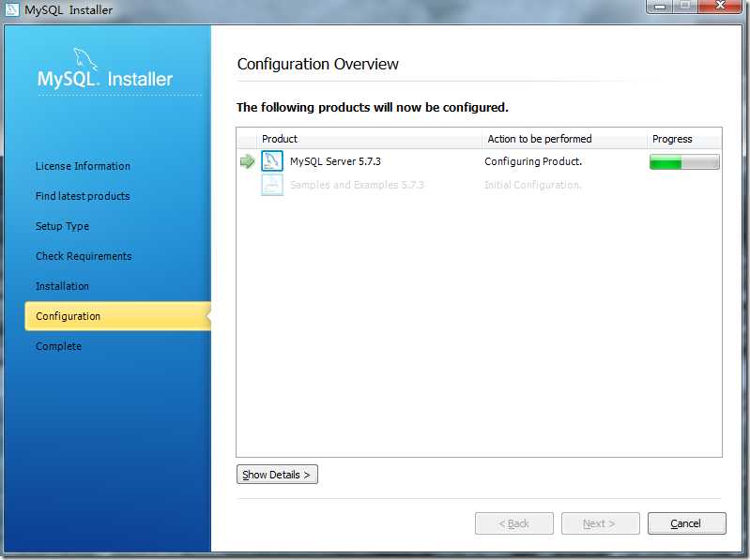The height and width of the screenshot is (560, 750).
Task: Click the MySQL Installer title bar icon
Action: click(11, 9)
